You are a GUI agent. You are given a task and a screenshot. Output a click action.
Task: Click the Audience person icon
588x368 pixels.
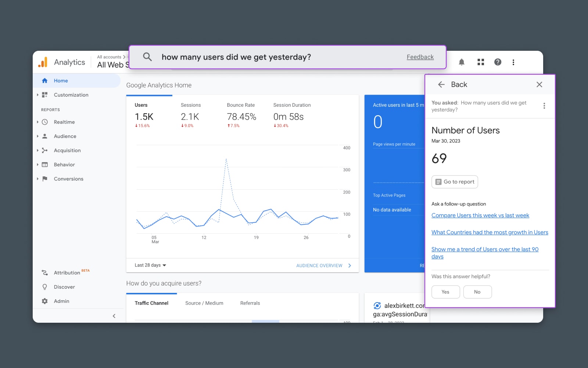(44, 136)
